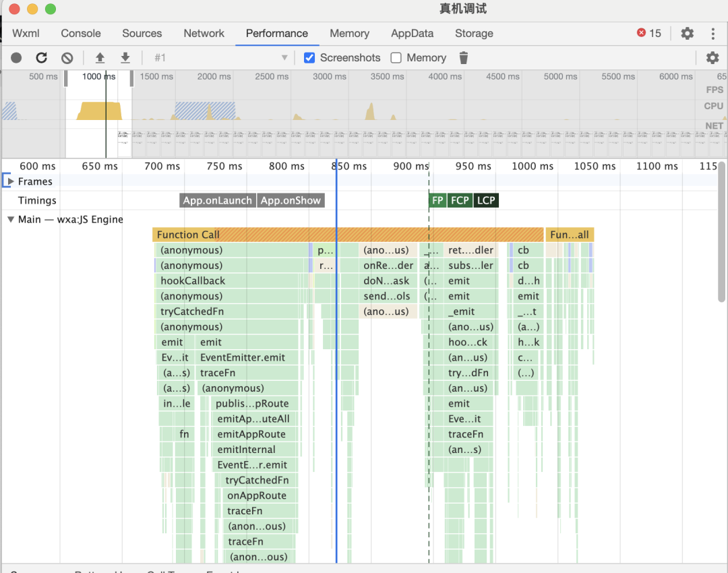Click the red error count badge
The width and height of the screenshot is (728, 573).
[x=649, y=33]
